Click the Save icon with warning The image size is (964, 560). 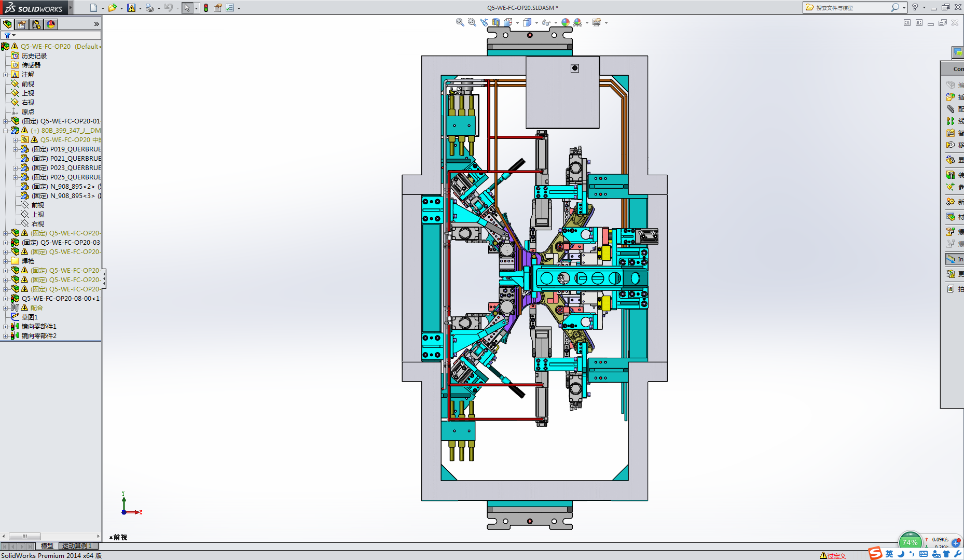[x=131, y=8]
